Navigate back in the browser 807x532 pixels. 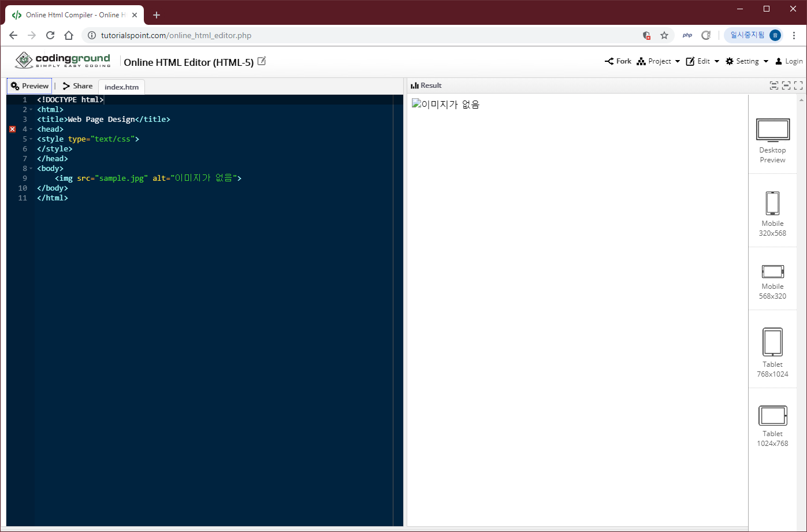point(13,35)
